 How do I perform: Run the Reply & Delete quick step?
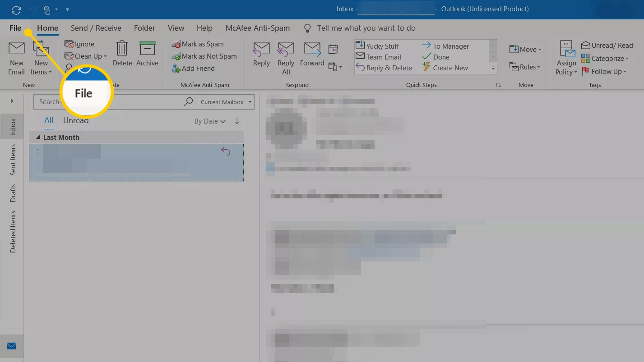[x=384, y=68]
